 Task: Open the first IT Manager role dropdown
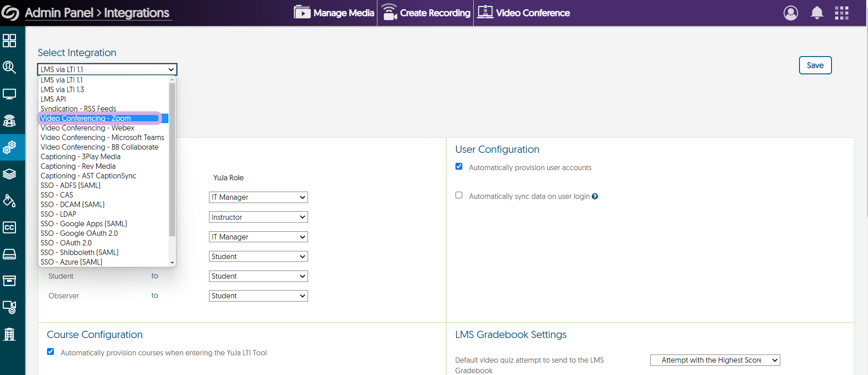258,197
